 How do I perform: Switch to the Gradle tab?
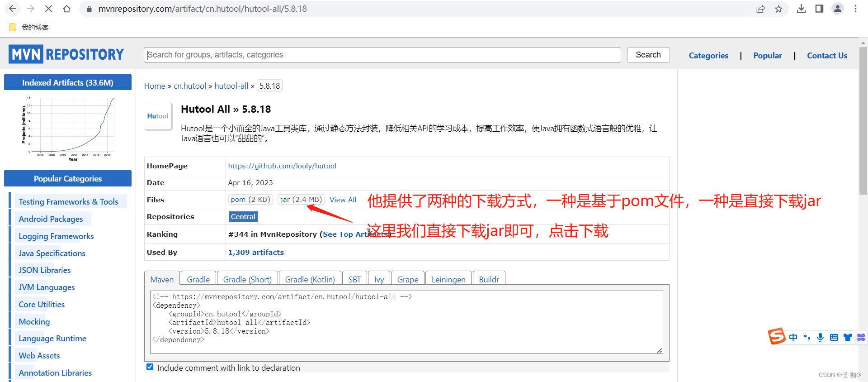[x=198, y=279]
